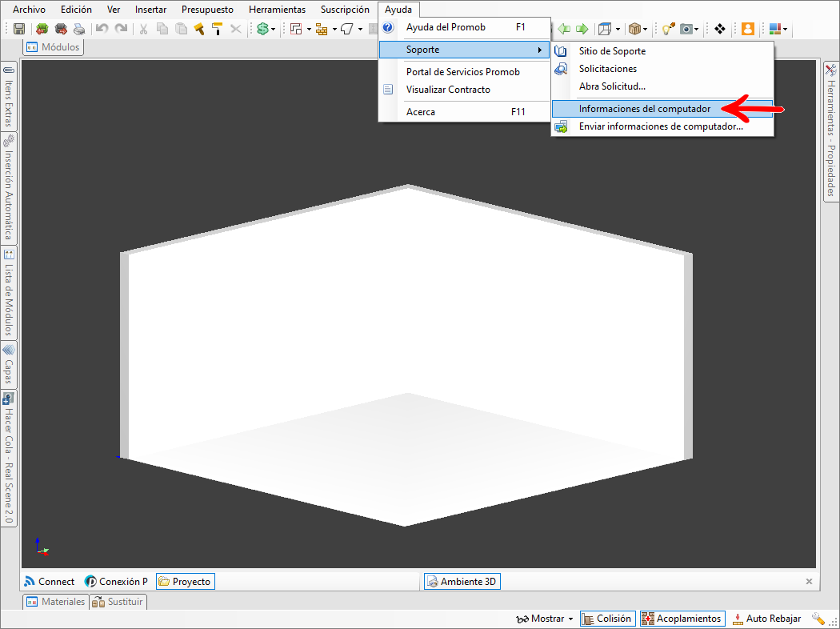This screenshot has height=629, width=840.
Task: Select Visualizar Contracto menu item
Action: 465,90
